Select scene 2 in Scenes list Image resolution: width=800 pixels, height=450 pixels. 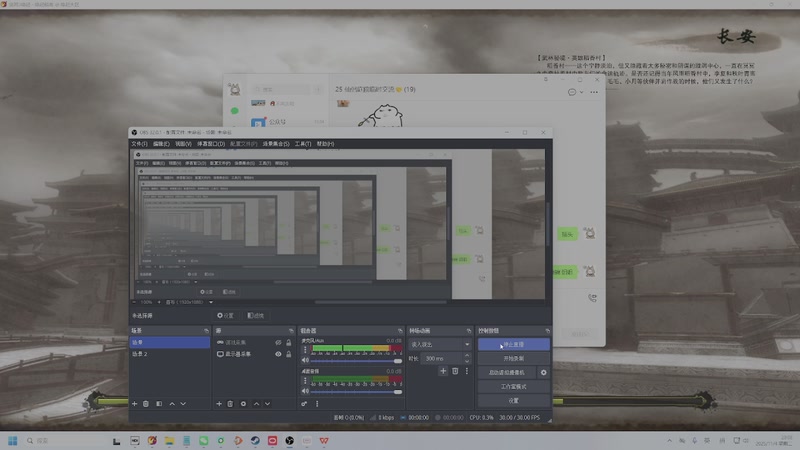(169, 354)
